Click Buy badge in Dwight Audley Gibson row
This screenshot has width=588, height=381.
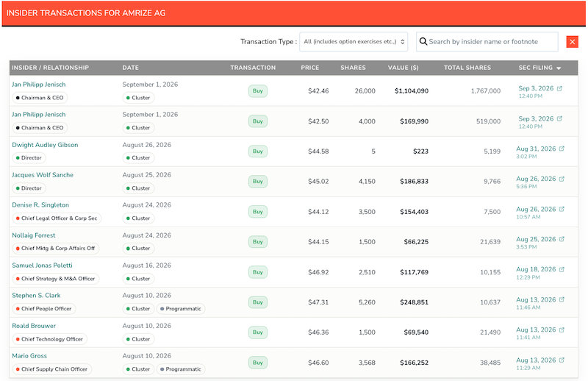[258, 152]
